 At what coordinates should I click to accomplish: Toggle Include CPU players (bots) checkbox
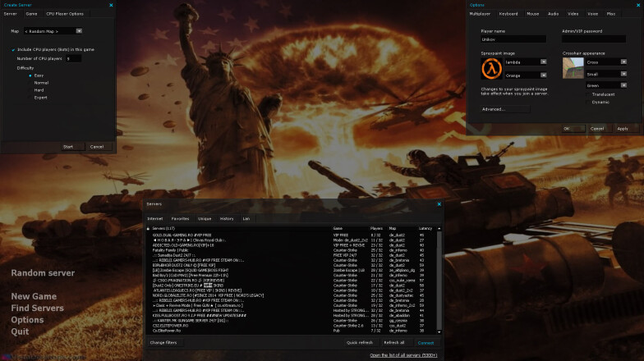(13, 49)
